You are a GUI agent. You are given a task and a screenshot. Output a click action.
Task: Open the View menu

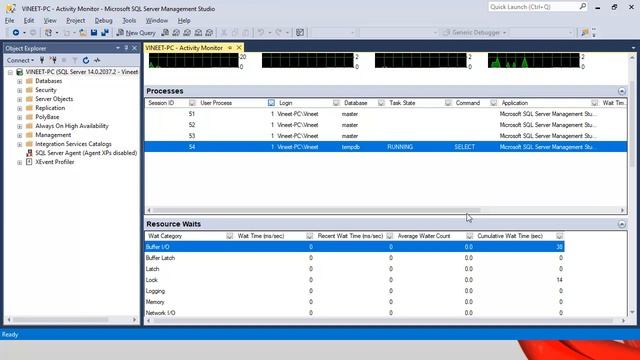click(x=50, y=20)
